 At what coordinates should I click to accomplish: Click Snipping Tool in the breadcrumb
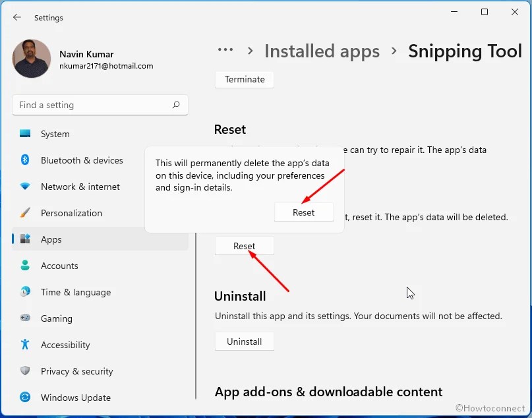coord(465,51)
